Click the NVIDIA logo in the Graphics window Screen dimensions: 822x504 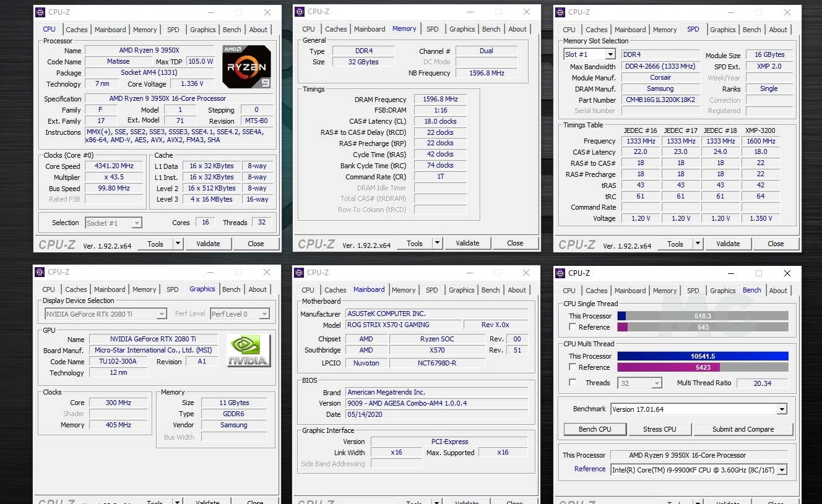click(x=248, y=351)
